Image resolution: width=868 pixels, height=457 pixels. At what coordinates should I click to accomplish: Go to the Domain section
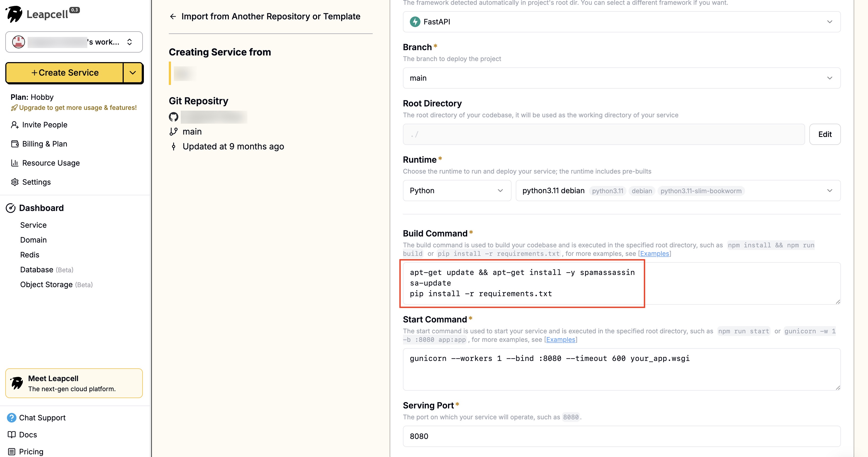(x=33, y=240)
